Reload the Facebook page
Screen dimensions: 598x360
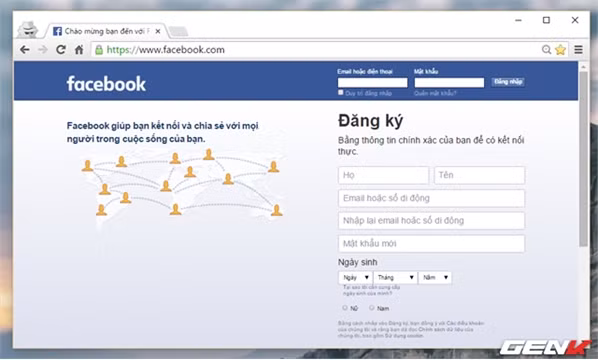[x=61, y=50]
